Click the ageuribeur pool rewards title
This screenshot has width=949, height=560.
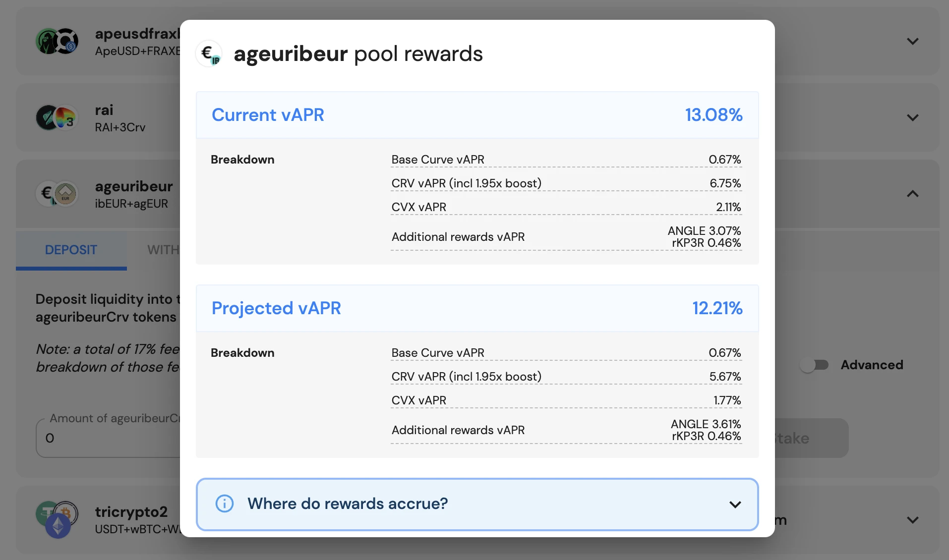pyautogui.click(x=358, y=54)
